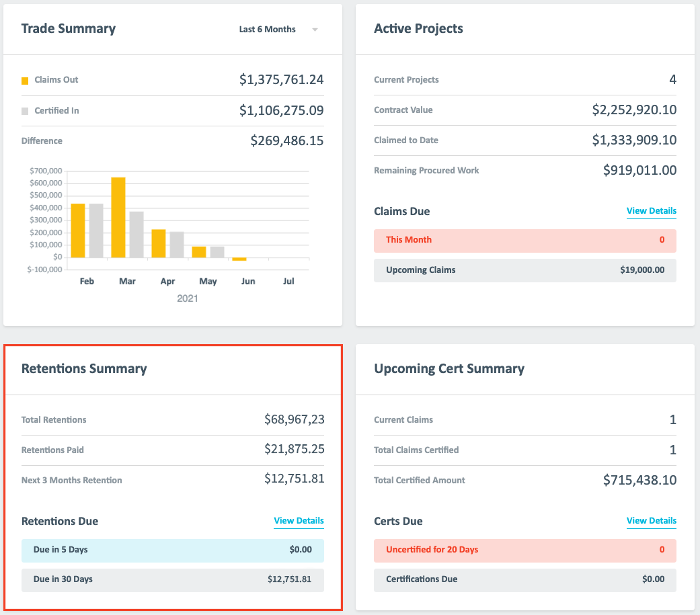Click the Jul label on chart axis
The height and width of the screenshot is (615, 700).
288,281
